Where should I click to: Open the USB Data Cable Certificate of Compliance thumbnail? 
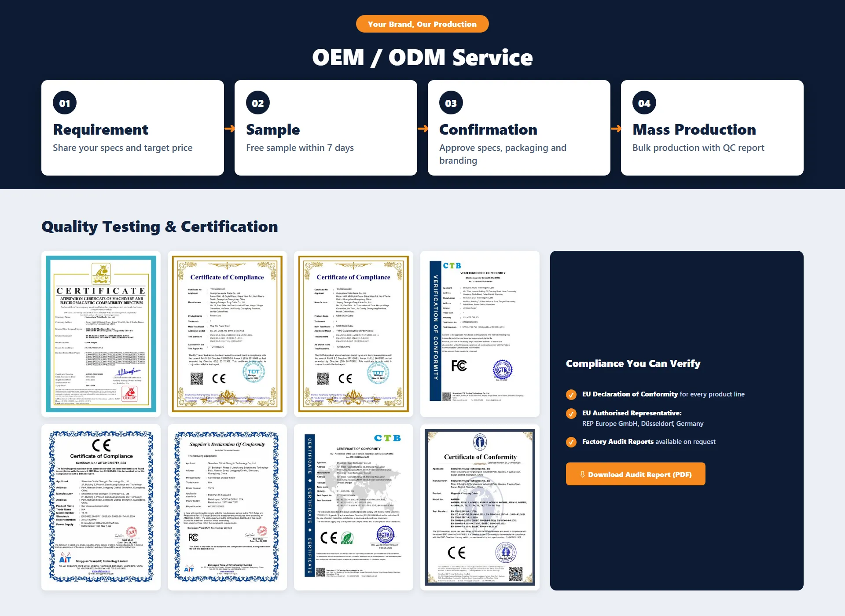pyautogui.click(x=353, y=334)
